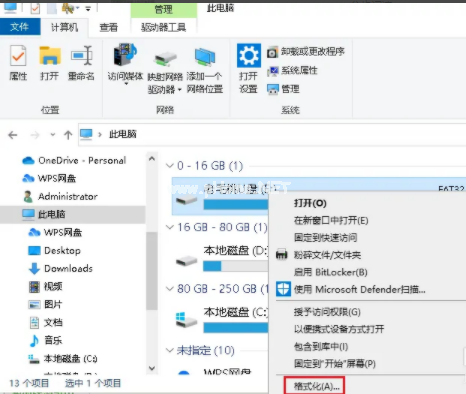Click the Manage (管理) contextual tab header
The height and width of the screenshot is (394, 466).
coord(163,9)
